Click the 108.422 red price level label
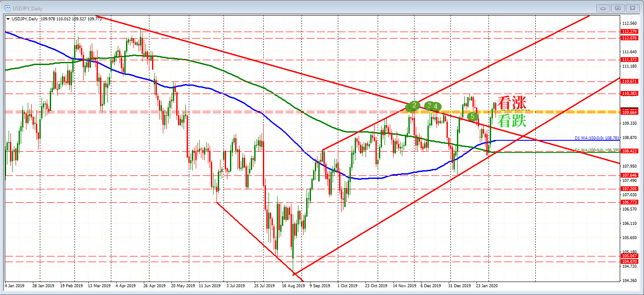Image resolution: width=644 pixels, height=295 pixels. click(628, 151)
